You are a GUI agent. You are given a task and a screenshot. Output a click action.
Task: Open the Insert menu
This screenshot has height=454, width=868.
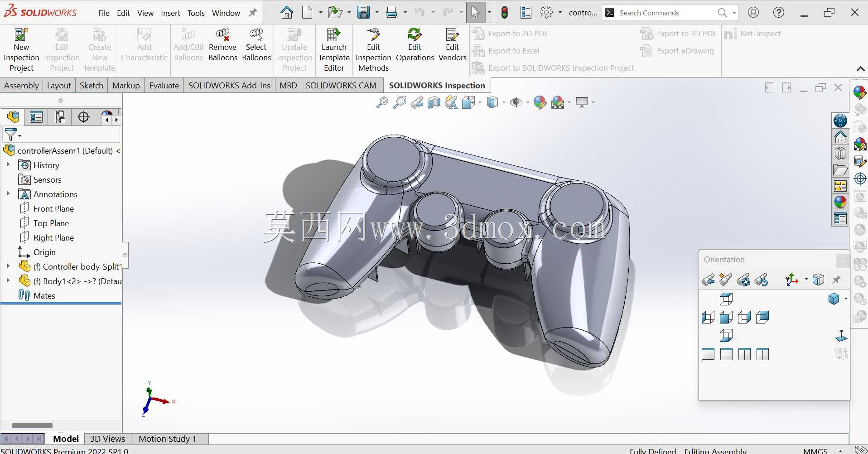tap(170, 13)
